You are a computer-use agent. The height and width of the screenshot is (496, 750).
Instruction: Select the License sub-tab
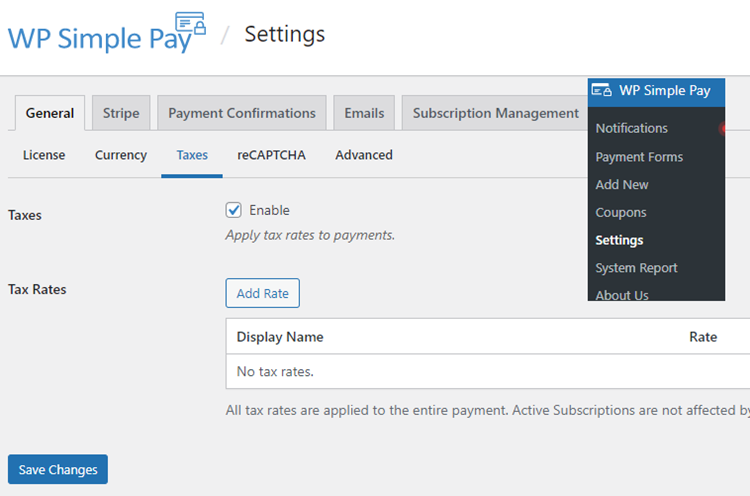pyautogui.click(x=44, y=155)
